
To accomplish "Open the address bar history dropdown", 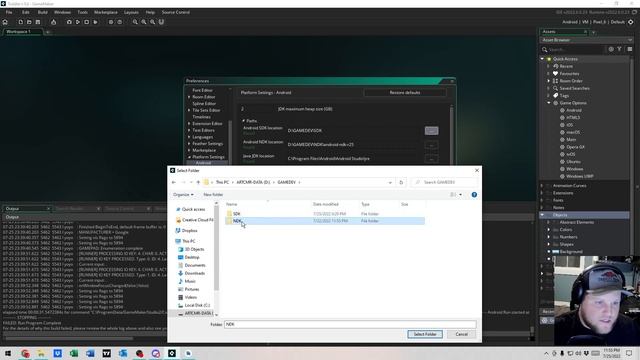I will point(390,182).
